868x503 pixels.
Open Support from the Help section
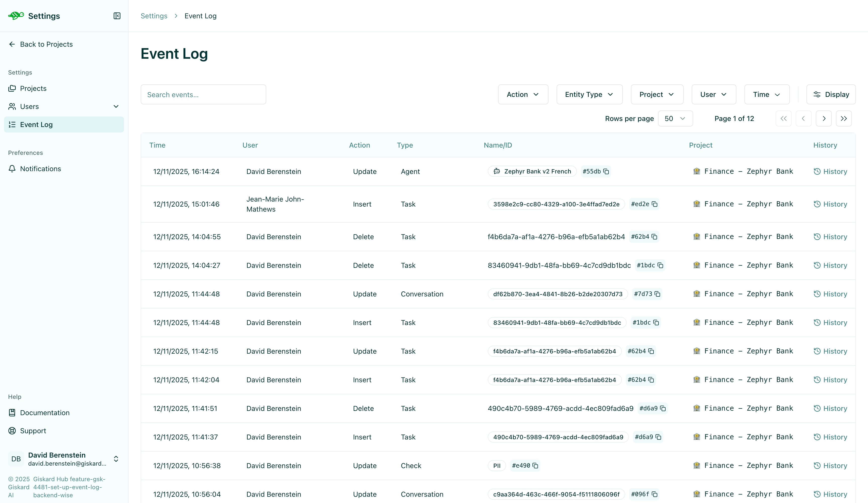pyautogui.click(x=33, y=430)
